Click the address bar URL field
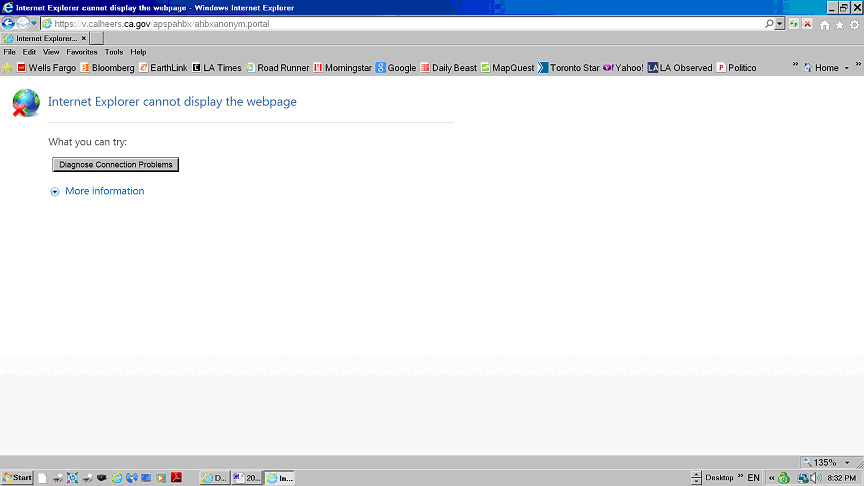This screenshot has height=486, width=864. (400, 23)
